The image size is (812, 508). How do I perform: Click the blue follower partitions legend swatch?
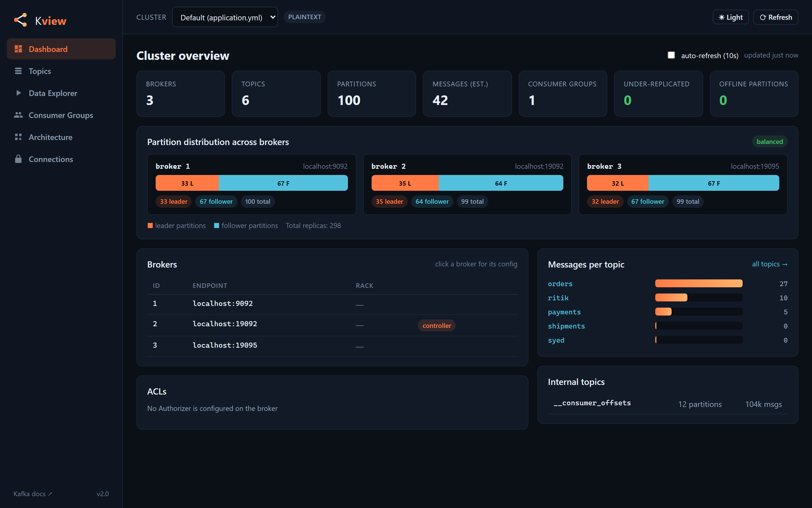(x=217, y=226)
